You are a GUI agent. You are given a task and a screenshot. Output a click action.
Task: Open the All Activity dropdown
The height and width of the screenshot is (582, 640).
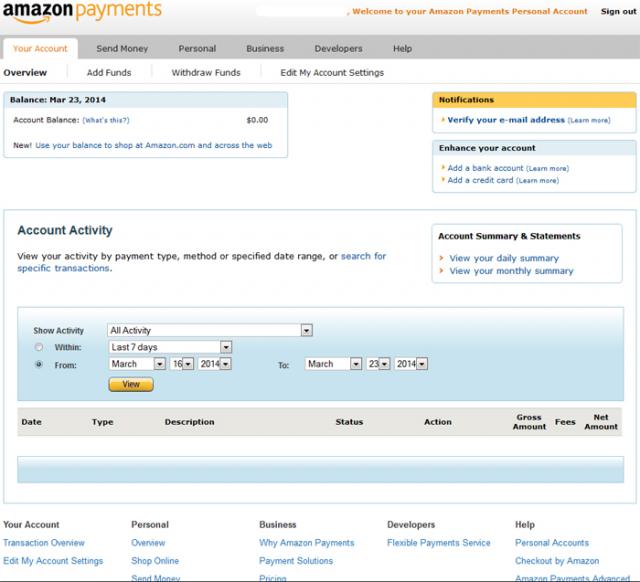(x=210, y=330)
